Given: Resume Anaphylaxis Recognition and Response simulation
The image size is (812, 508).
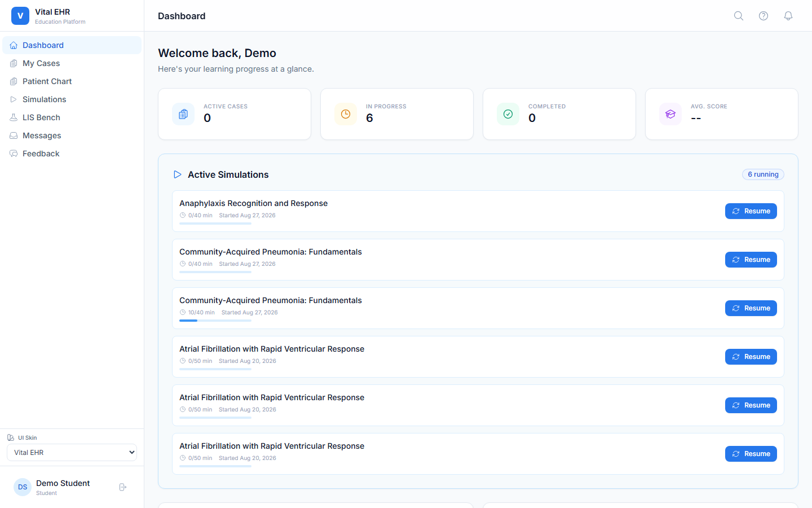Looking at the screenshot, I should 751,211.
